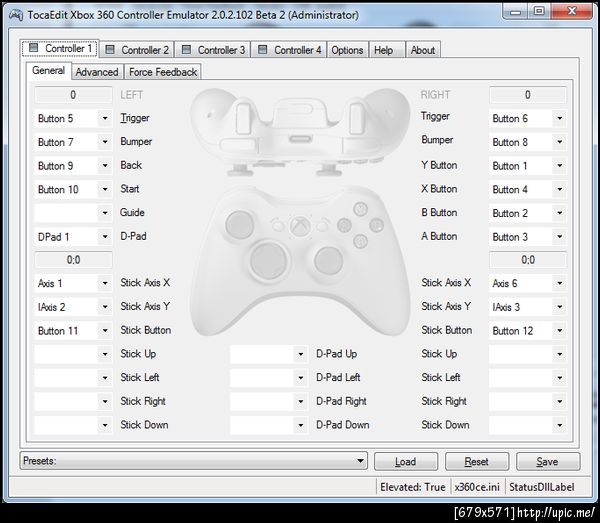Screen dimensions: 600x523
Task: Click the left trigger value field showing 0
Action: 73,95
